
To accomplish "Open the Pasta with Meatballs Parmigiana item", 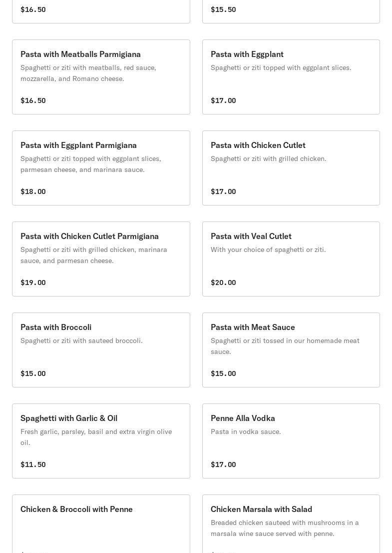I will 101,77.
